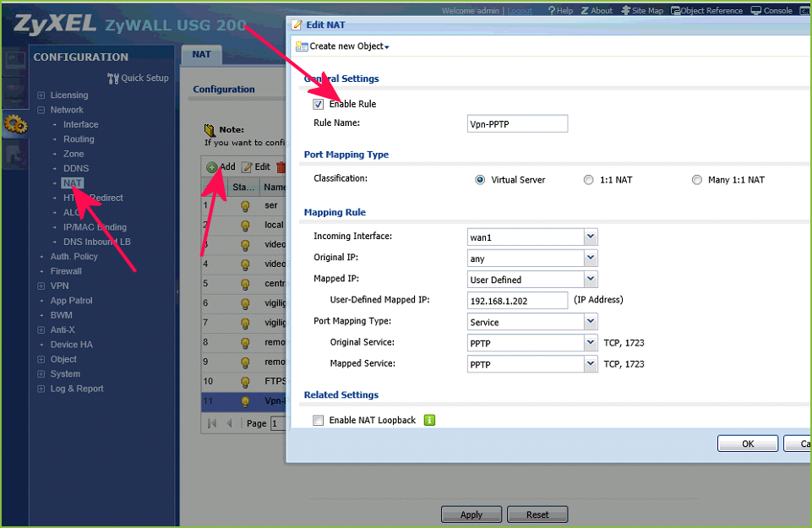Open the DNS Inbound LB menu item
This screenshot has height=528, width=812.
tap(97, 242)
